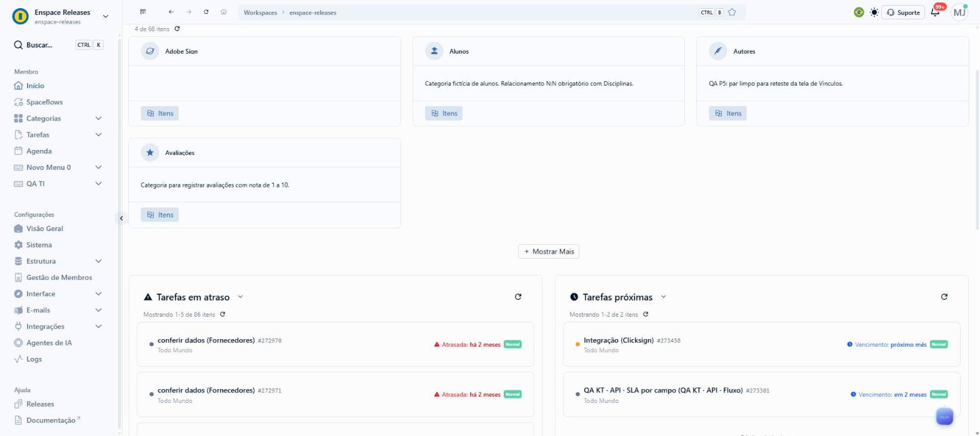Screen dimensions: 980x436
Task: Click the Atrasada: há 2 meses label on #272970
Action: coord(467,344)
